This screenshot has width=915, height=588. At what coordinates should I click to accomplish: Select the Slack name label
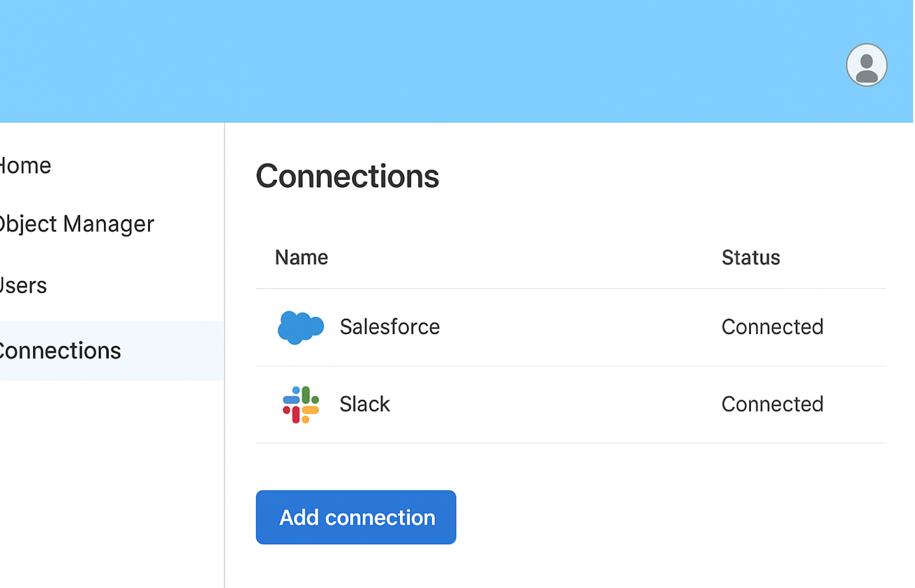364,404
